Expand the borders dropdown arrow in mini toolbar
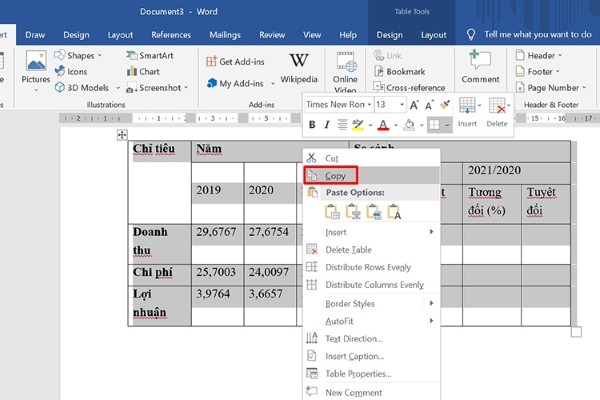The width and height of the screenshot is (600, 400). (x=447, y=125)
